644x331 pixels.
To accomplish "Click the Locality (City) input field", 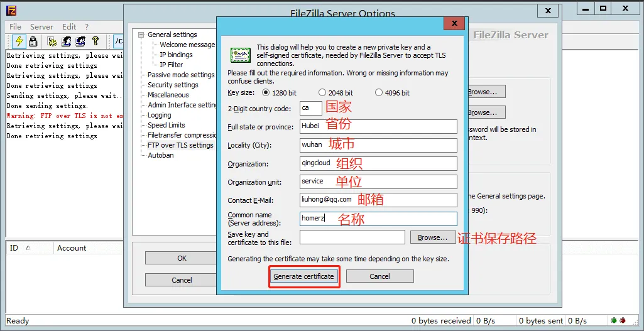I will (378, 145).
